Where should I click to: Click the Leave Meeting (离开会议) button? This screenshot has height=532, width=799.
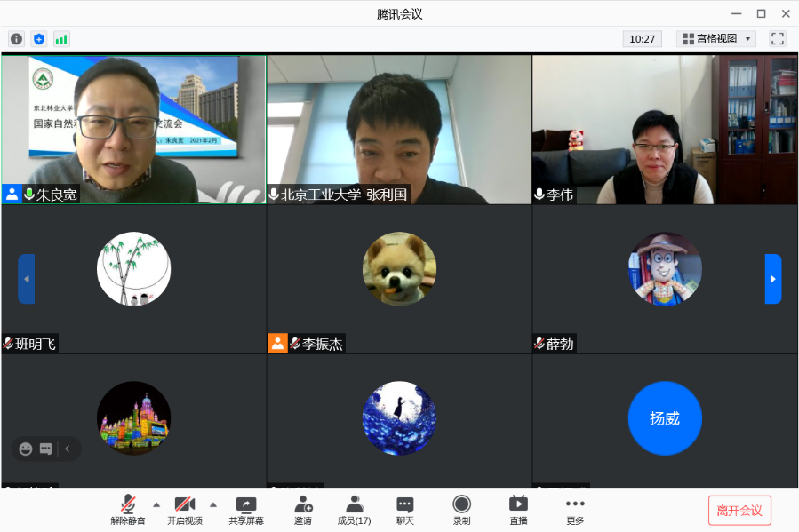point(739,511)
